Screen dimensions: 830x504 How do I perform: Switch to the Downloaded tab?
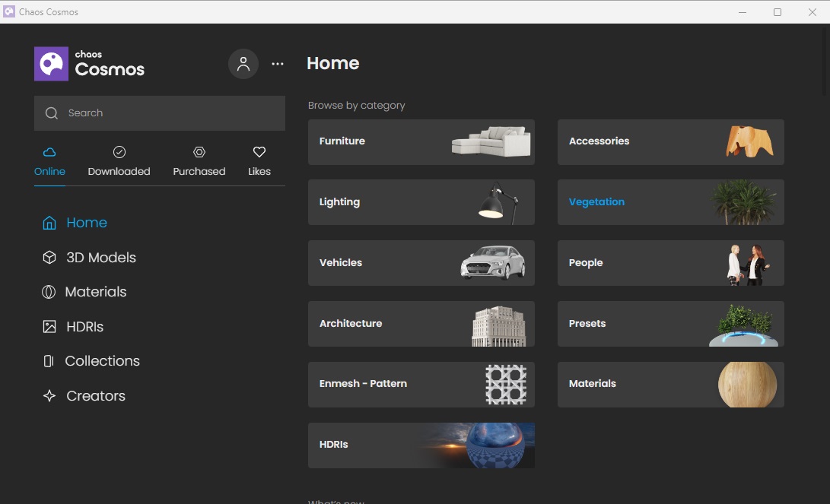(x=119, y=162)
